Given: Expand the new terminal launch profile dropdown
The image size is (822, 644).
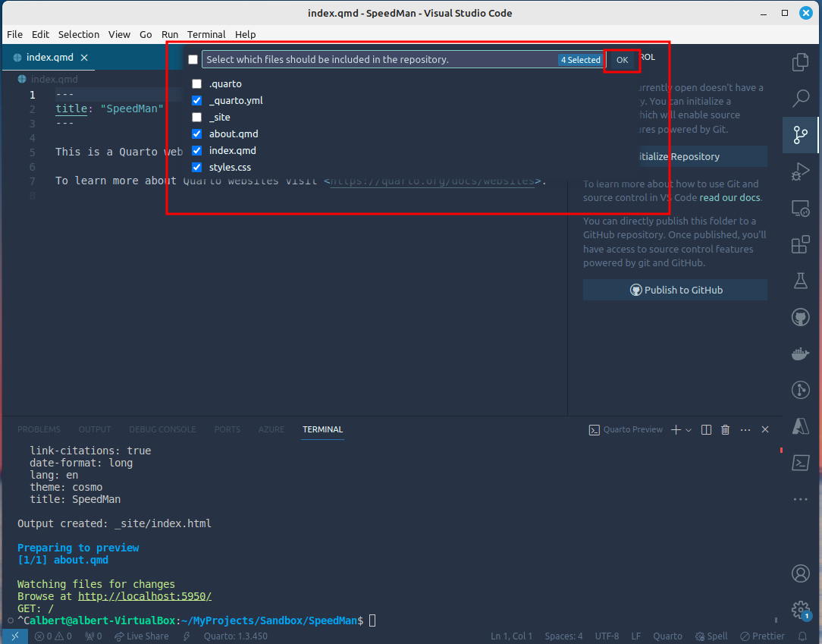Looking at the screenshot, I should click(x=689, y=430).
